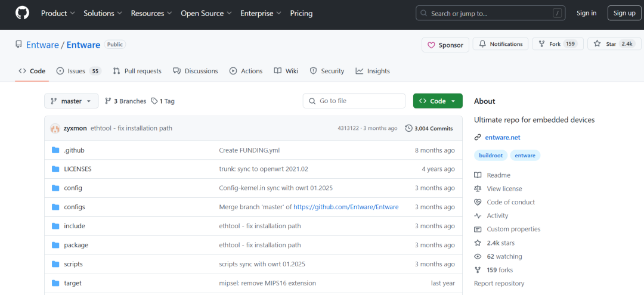Click the Sign in link
Image resolution: width=644 pixels, height=295 pixels.
[x=587, y=13]
